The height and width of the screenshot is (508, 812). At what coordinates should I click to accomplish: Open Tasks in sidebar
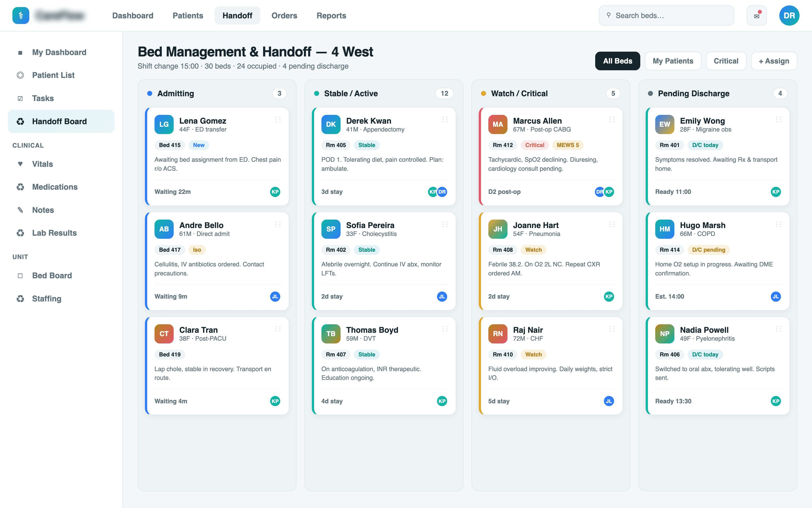[x=61, y=98]
